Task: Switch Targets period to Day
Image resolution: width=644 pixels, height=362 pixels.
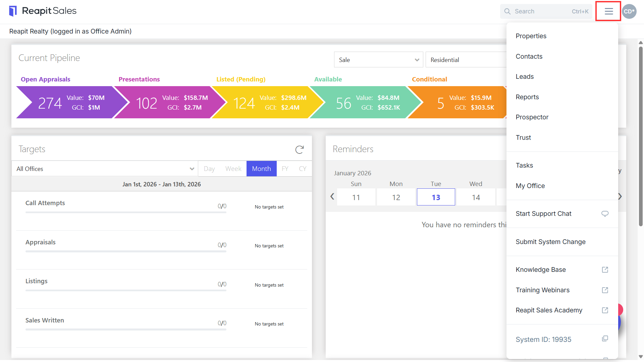Action: pos(209,169)
